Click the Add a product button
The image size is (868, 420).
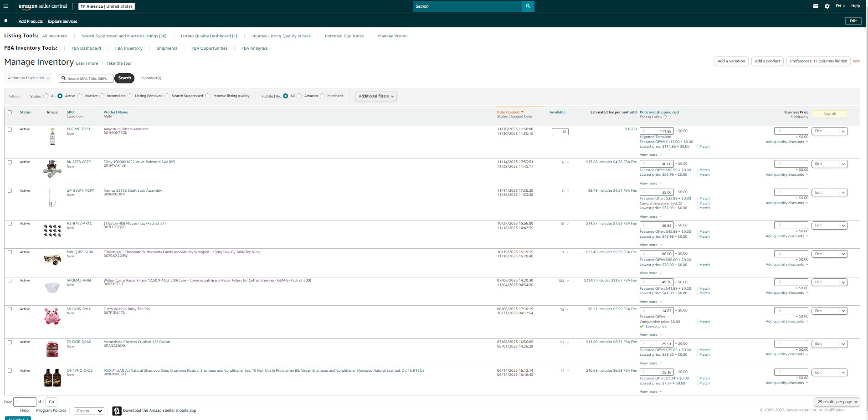768,61
